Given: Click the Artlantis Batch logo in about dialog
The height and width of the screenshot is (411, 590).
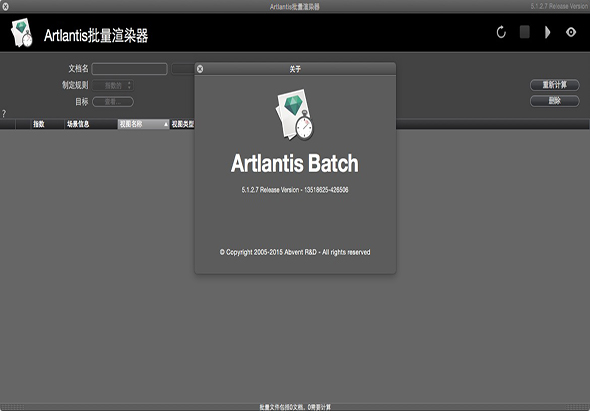Looking at the screenshot, I should pos(295,114).
